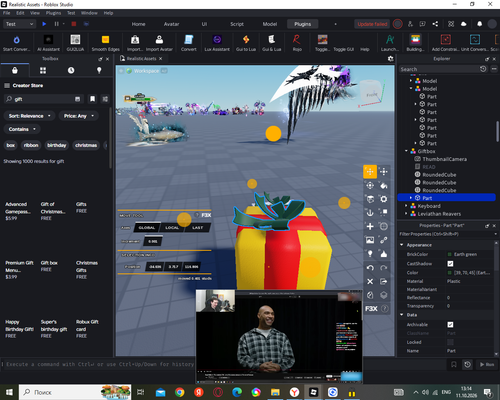Select the F3X Texture image tool
Image resolution: width=500 pixels, height=400 pixels.
[x=370, y=240]
